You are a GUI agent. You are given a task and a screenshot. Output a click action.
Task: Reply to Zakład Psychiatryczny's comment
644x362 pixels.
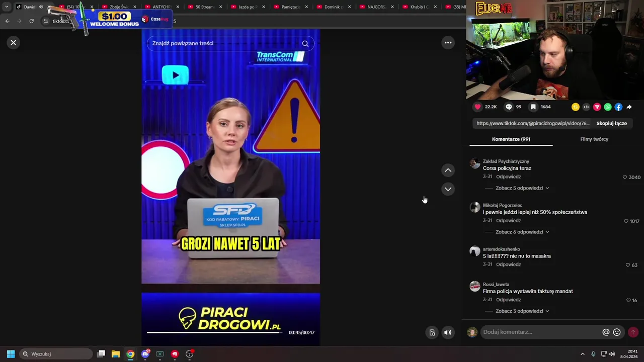pyautogui.click(x=508, y=176)
